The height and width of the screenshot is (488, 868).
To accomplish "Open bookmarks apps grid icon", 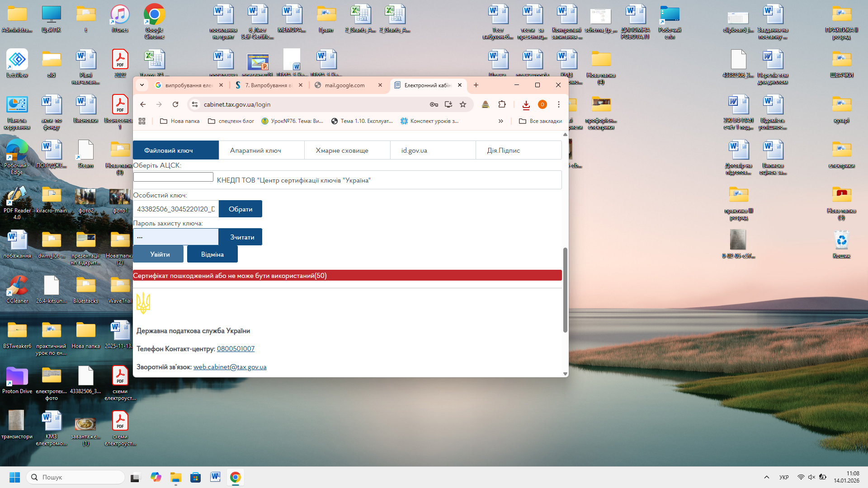I will tap(142, 121).
